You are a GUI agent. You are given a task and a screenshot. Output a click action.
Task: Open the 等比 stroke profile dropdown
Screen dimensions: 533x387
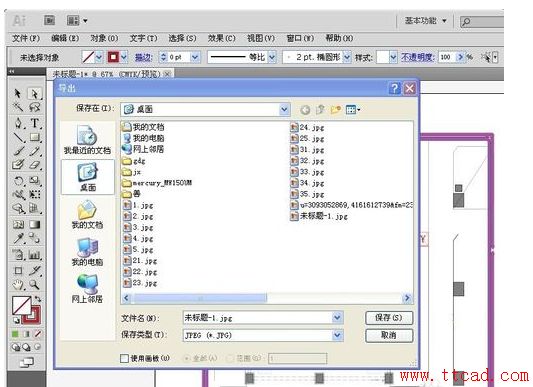(x=272, y=57)
